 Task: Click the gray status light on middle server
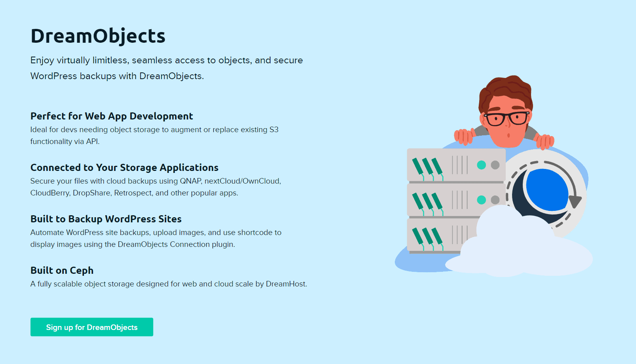click(x=495, y=200)
